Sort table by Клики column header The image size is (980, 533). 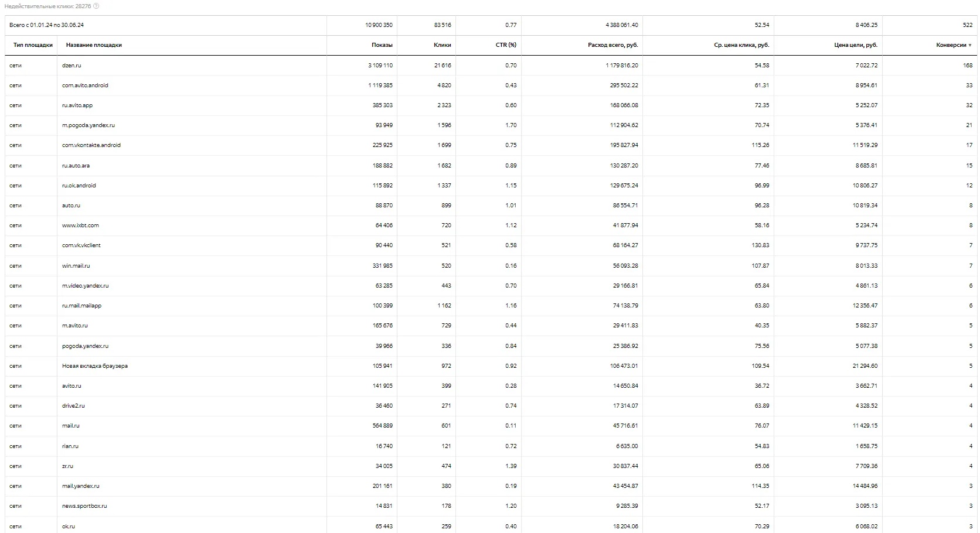click(x=442, y=45)
